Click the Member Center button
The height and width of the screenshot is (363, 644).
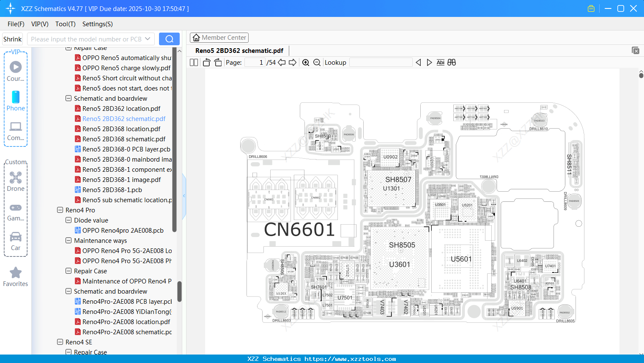(x=219, y=37)
